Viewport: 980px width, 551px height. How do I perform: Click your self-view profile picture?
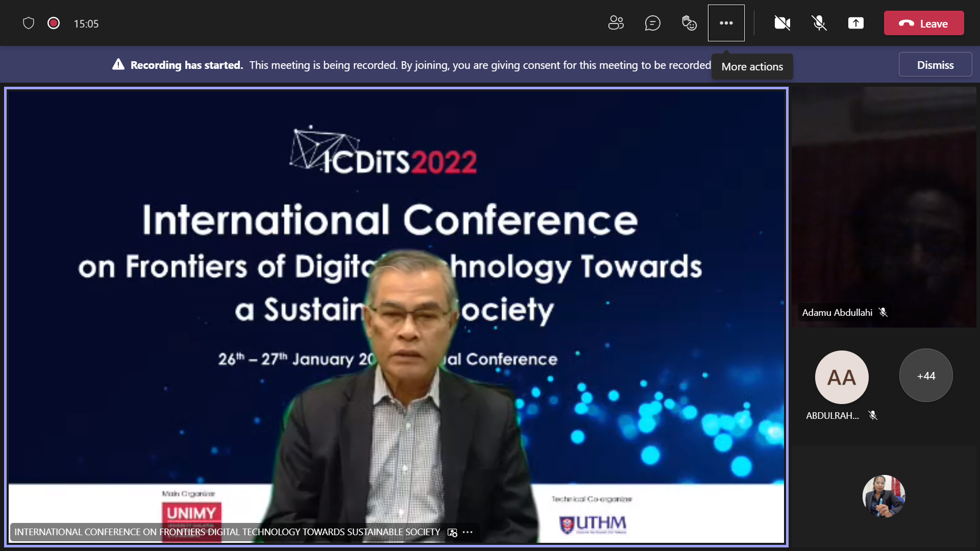[x=884, y=496]
